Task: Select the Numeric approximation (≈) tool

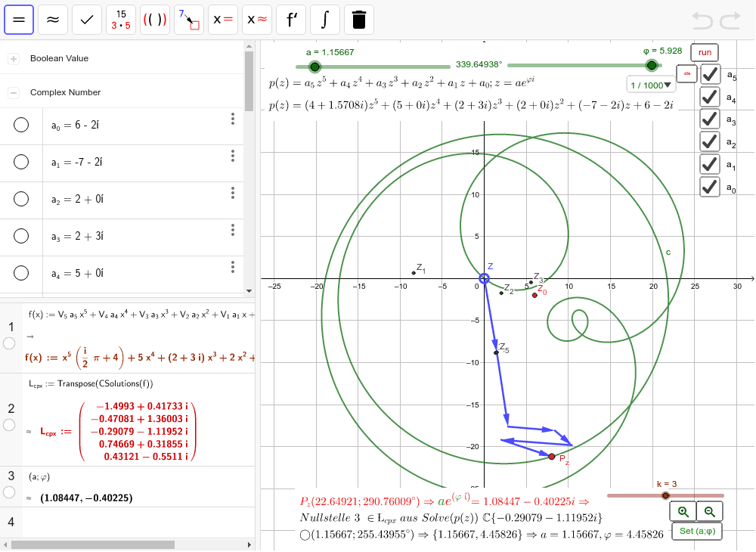Action: tap(53, 20)
